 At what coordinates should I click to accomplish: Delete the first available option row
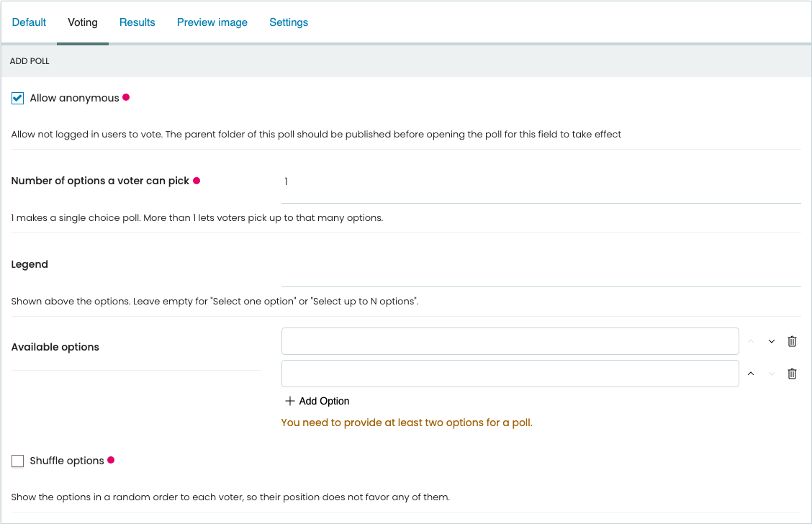tap(792, 341)
